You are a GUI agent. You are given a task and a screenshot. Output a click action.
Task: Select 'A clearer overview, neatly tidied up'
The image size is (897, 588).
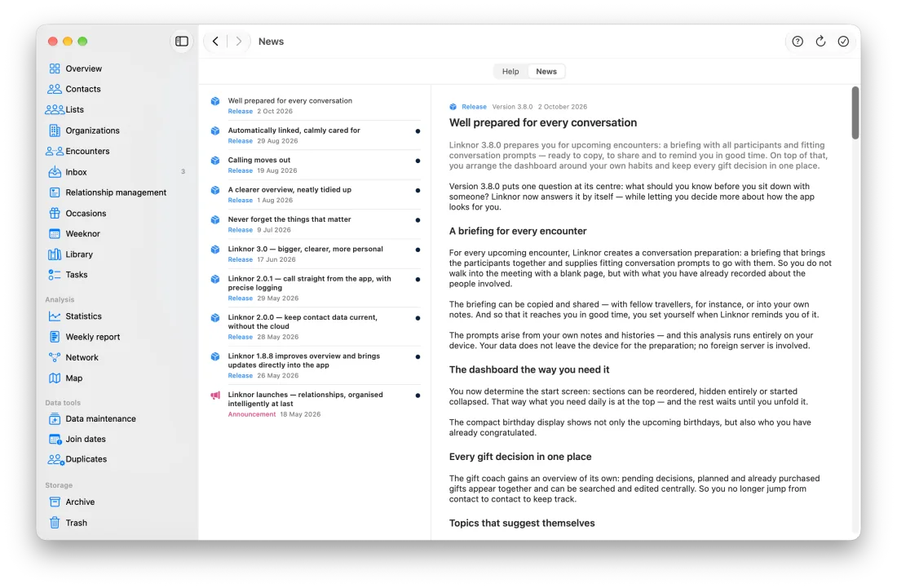(316, 195)
